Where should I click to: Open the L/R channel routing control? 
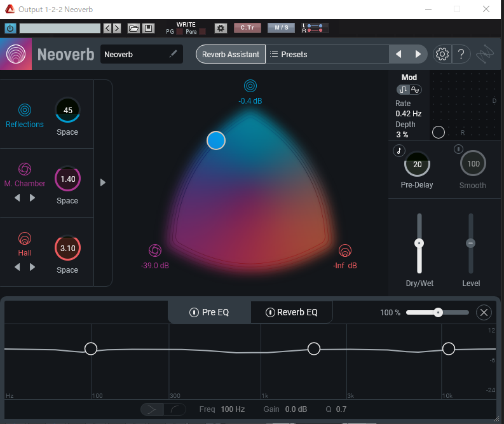pyautogui.click(x=315, y=28)
